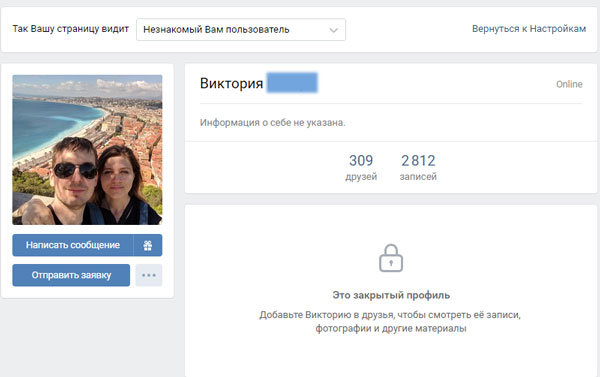The image size is (600, 377).
Task: Click 'Это закрытый профиль' heading
Action: pyautogui.click(x=391, y=295)
